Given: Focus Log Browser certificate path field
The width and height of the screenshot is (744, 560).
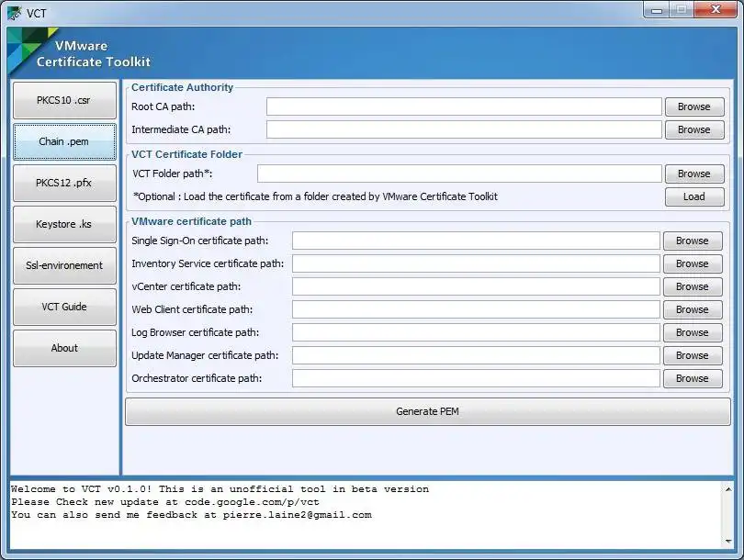Looking at the screenshot, I should [x=476, y=332].
